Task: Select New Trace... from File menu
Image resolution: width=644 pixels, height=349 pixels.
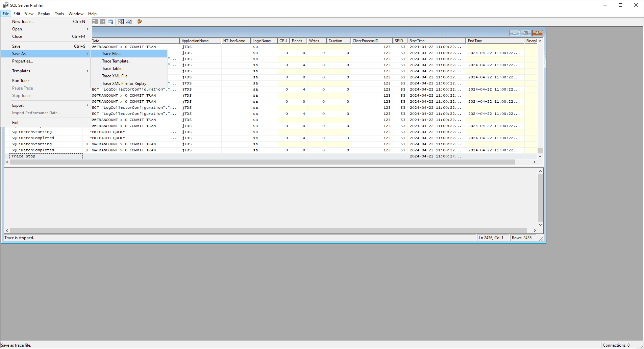Action: [x=46, y=22]
